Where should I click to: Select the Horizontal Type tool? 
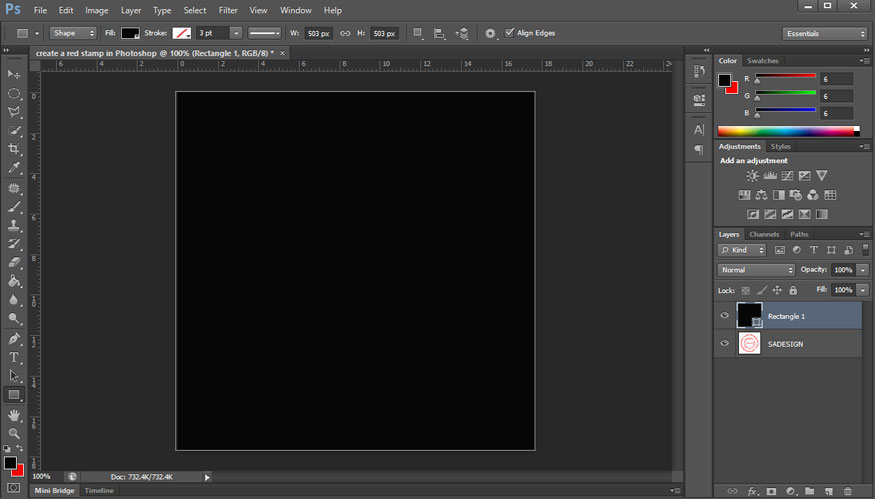click(x=14, y=357)
